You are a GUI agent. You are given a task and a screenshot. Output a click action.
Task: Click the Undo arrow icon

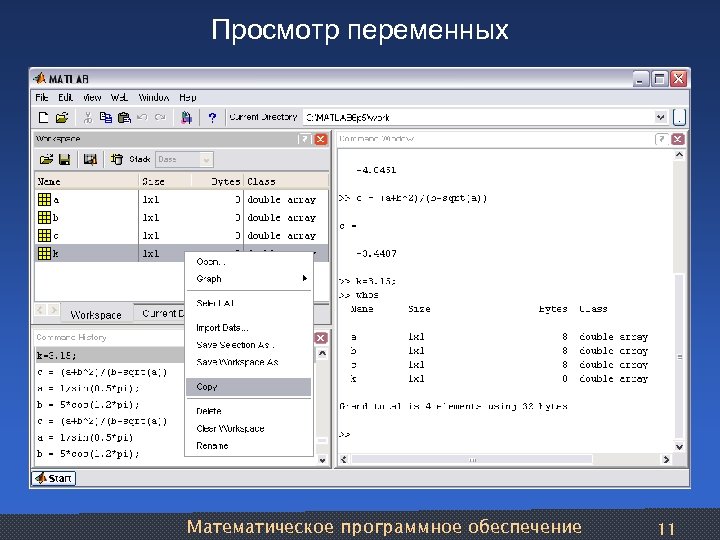coord(142,117)
